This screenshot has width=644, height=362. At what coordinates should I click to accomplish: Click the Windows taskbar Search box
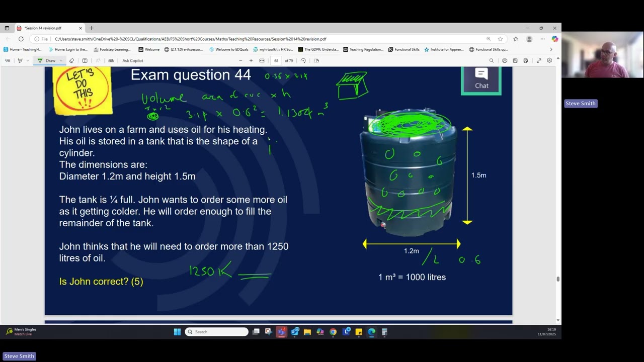tap(217, 332)
